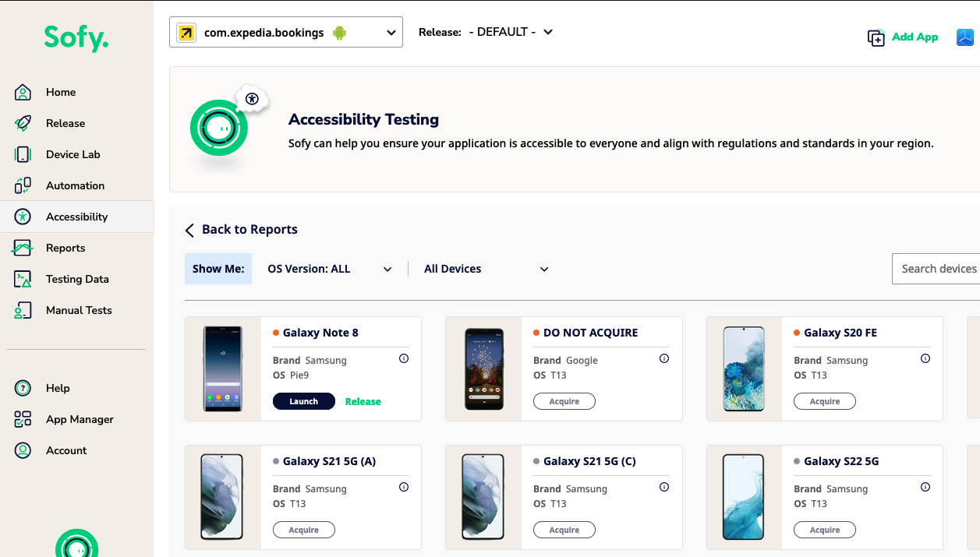Screen dimensions: 980x557
Task: Acquire the Galaxy S20 FE
Action: [x=825, y=401]
